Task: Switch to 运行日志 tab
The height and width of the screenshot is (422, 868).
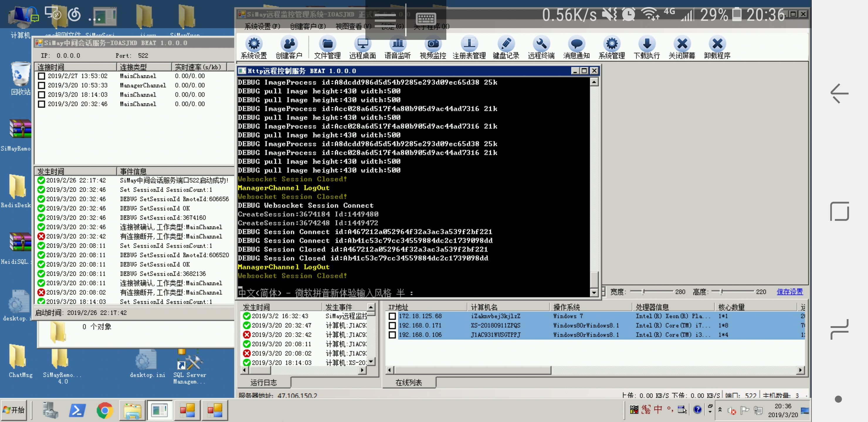Action: tap(264, 383)
